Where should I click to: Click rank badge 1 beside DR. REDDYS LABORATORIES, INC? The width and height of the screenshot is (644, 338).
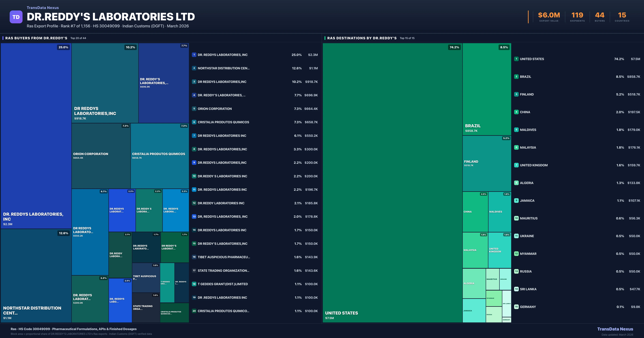coord(194,55)
